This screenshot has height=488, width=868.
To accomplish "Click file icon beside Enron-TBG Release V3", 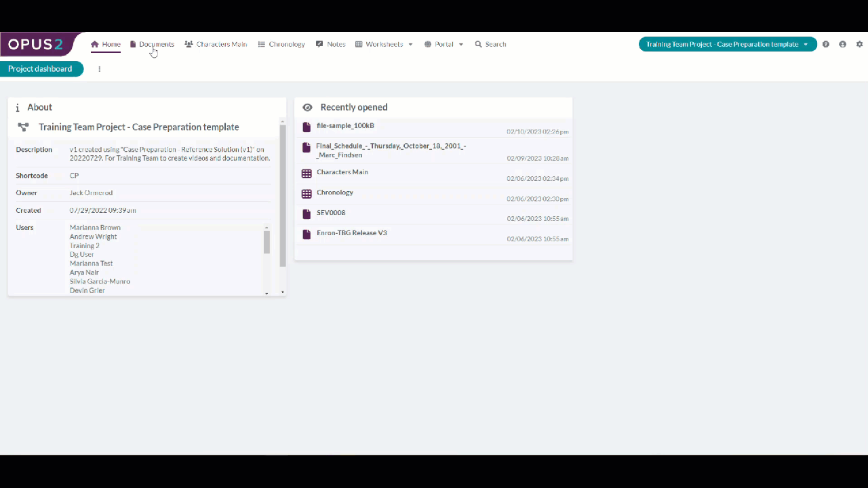I will click(x=307, y=235).
